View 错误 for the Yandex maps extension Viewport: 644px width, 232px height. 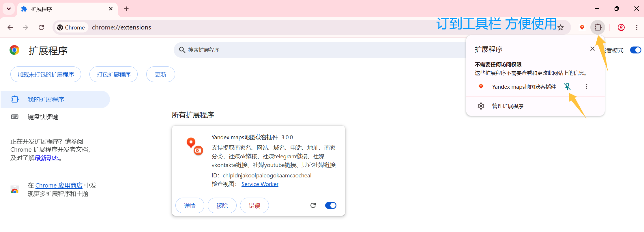(254, 205)
